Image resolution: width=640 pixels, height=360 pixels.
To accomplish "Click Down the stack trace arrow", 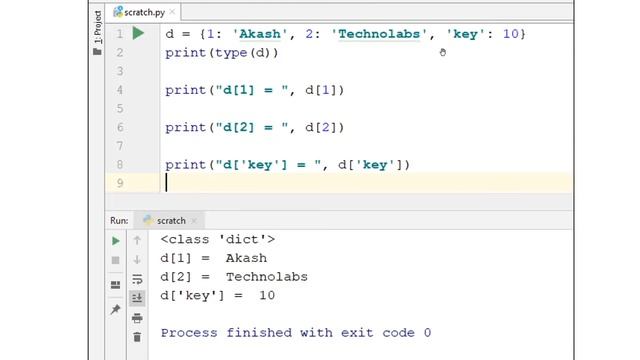I will tap(137, 260).
